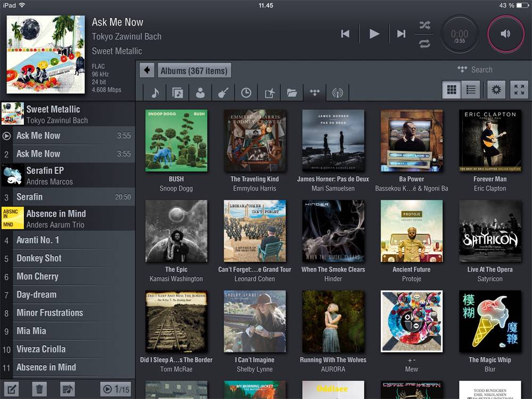Go back using the arrow beside Albums
Image resolution: width=532 pixels, height=399 pixels.
pos(147,70)
